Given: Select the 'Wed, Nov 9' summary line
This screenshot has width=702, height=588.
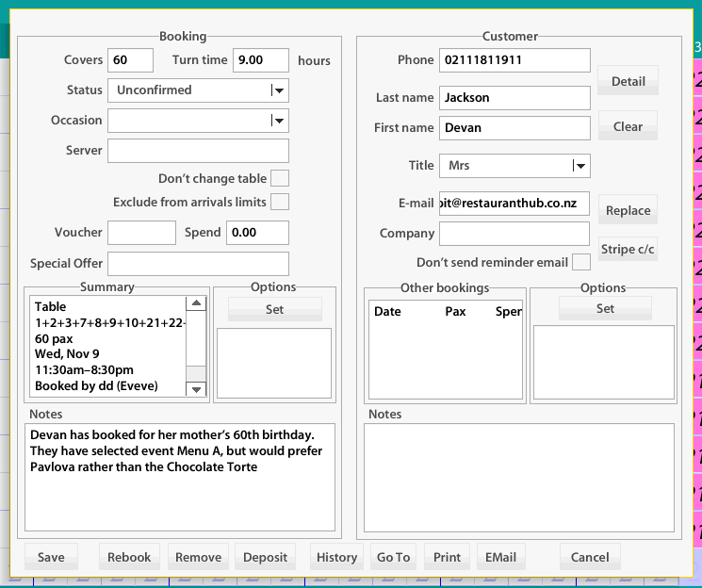Looking at the screenshot, I should (67, 353).
